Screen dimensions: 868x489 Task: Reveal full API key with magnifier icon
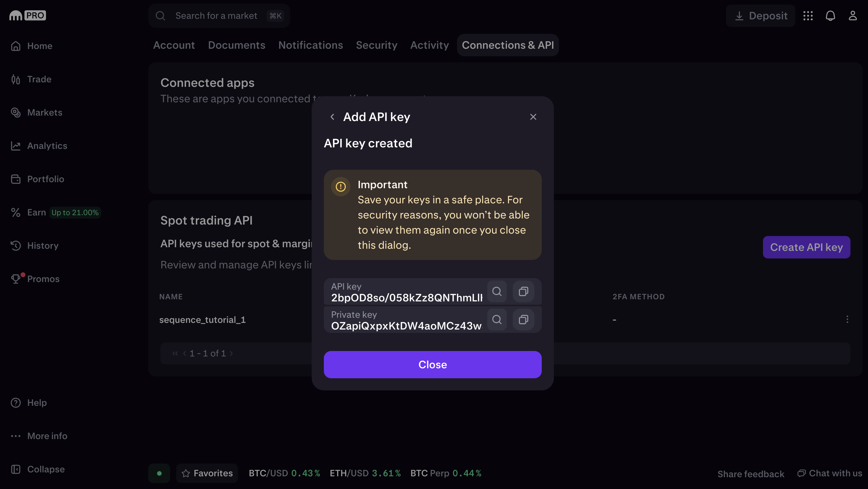(497, 291)
